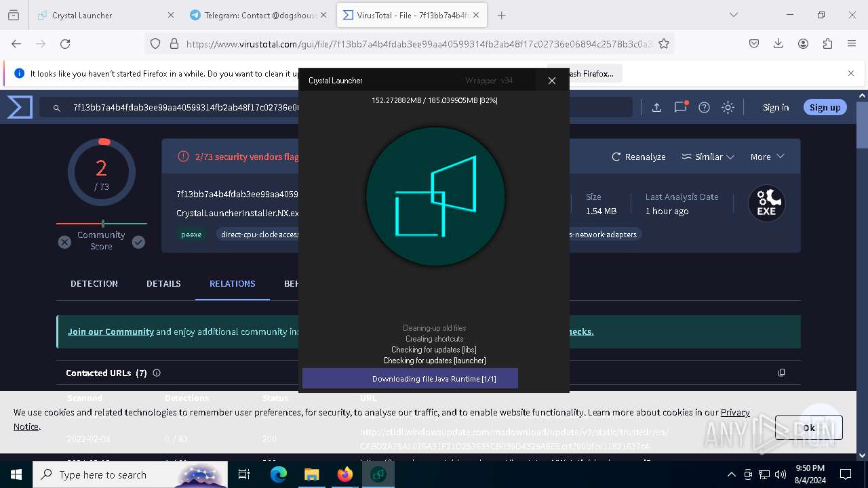This screenshot has height=488, width=868.
Task: Expand the list all tabs chevron
Action: click(x=733, y=15)
